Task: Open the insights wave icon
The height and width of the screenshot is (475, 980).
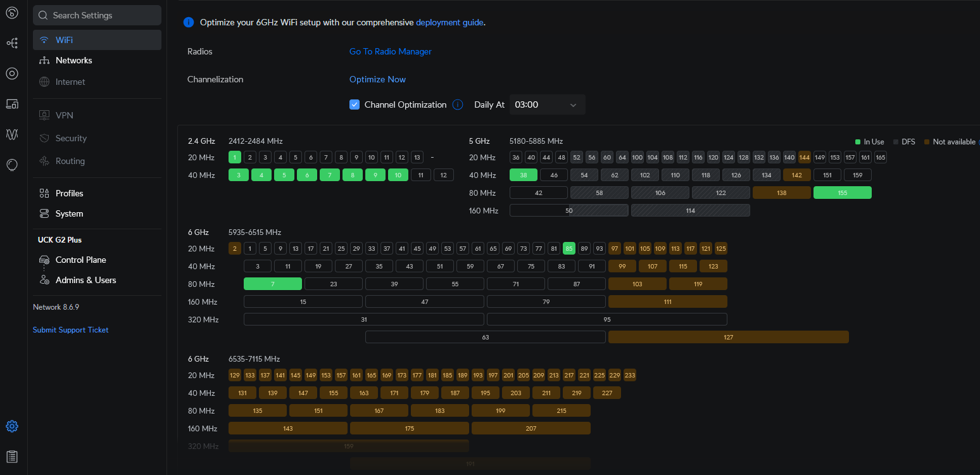Action: 11,134
